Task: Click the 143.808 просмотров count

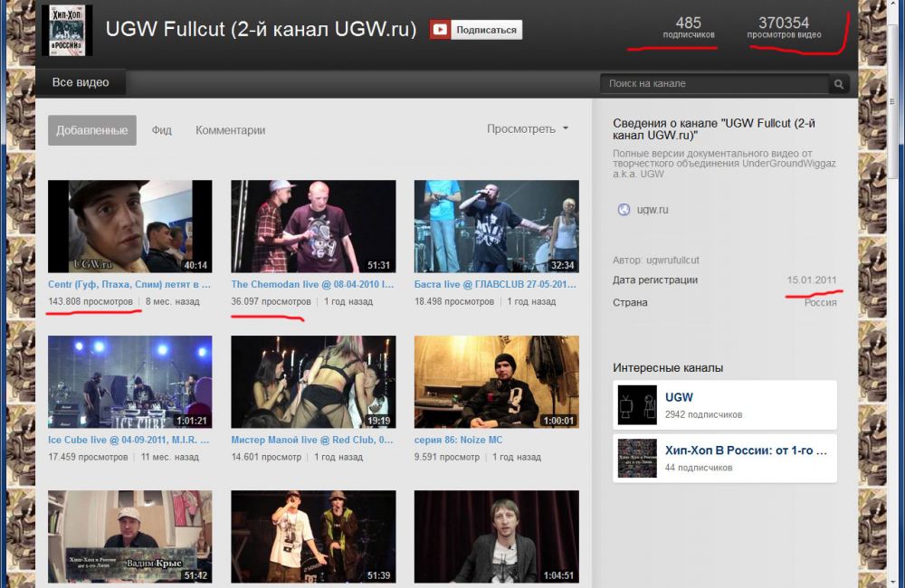Action: [90, 302]
